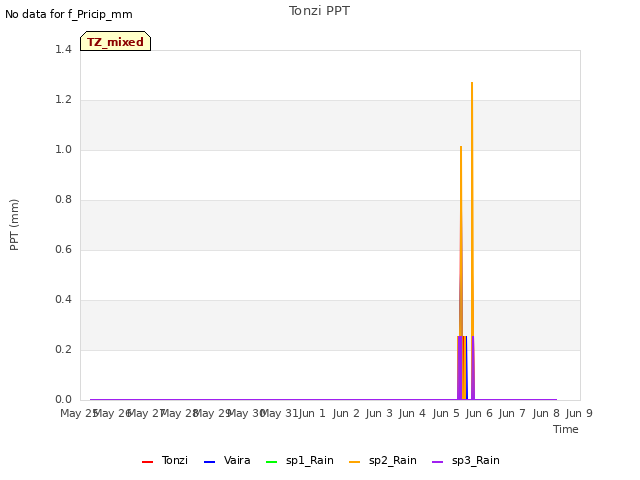This screenshot has width=640, height=480.
Task: Click the orange sp2_Rain legend swatch
Action: click(355, 462)
